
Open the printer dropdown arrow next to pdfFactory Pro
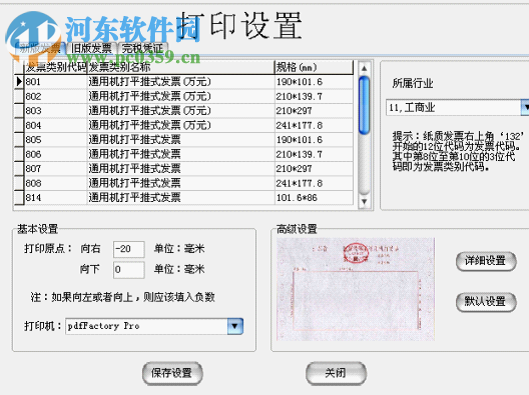coord(235,326)
